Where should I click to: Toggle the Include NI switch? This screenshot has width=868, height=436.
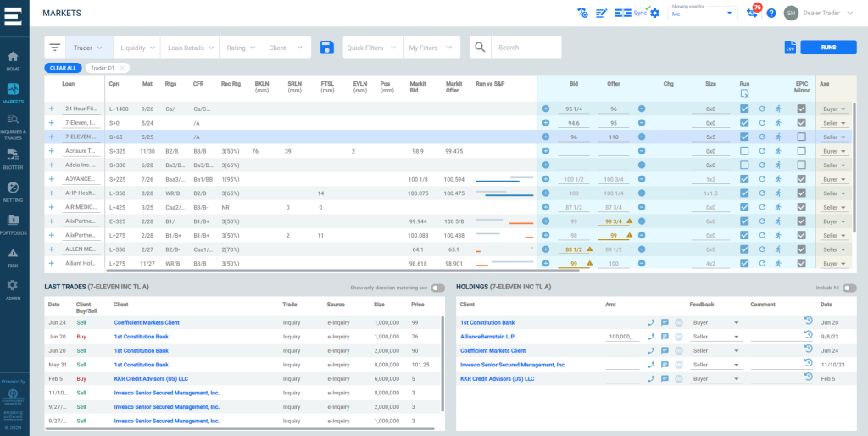coord(849,288)
